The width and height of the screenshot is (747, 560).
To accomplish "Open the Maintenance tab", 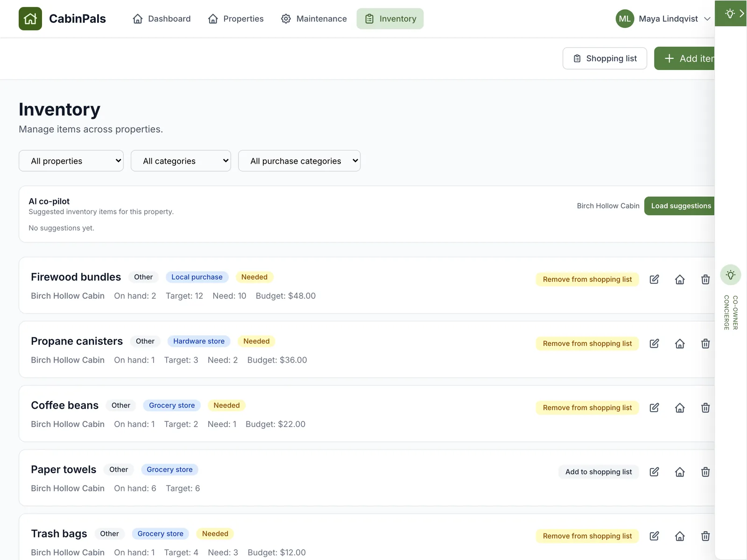I will tap(314, 19).
